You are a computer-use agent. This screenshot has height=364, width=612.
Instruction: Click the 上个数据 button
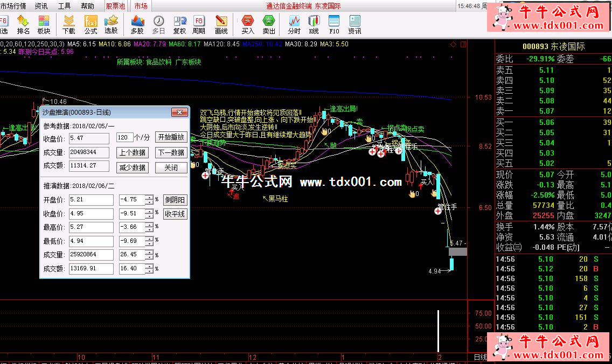133,152
